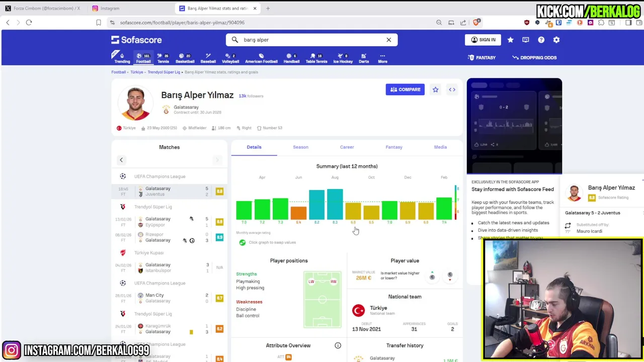Click the Attribute Overview info icon

[x=338, y=345]
